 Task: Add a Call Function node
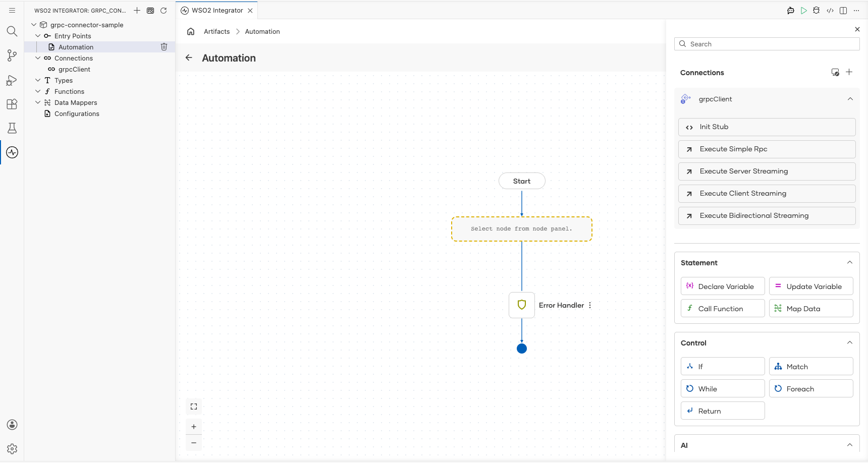click(x=723, y=308)
